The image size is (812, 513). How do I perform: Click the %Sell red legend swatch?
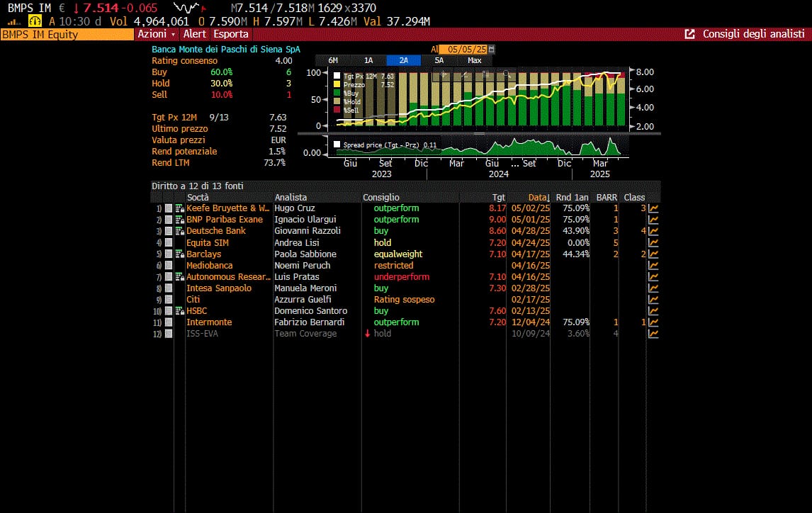(x=337, y=110)
